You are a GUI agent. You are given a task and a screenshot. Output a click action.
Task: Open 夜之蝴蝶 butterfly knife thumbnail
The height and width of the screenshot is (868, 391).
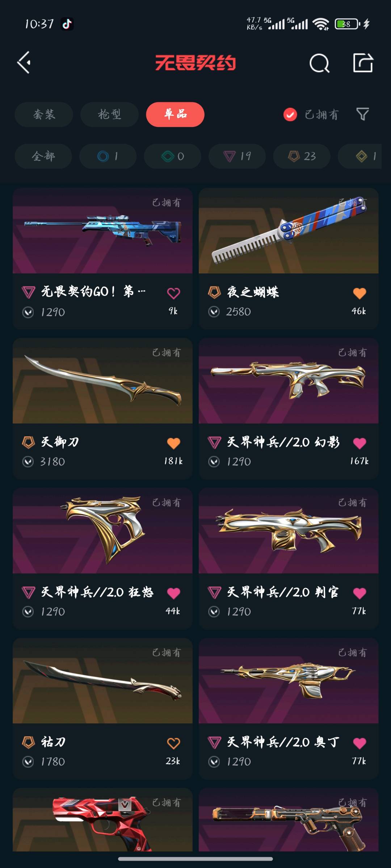[289, 231]
